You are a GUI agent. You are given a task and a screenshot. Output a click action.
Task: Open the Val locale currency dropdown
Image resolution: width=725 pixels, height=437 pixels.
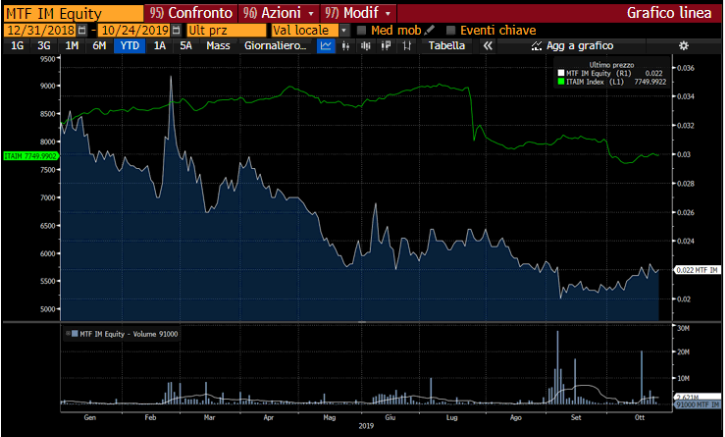point(344,31)
